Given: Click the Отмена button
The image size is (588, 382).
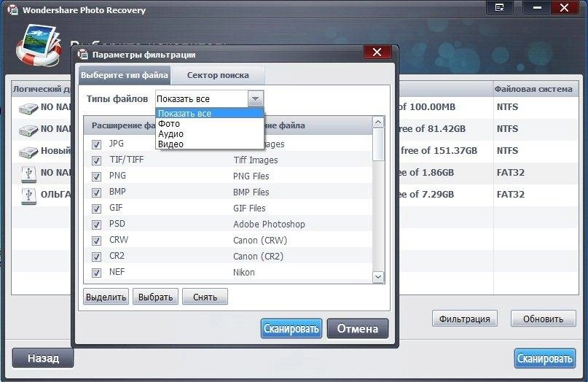Looking at the screenshot, I should click(x=357, y=329).
